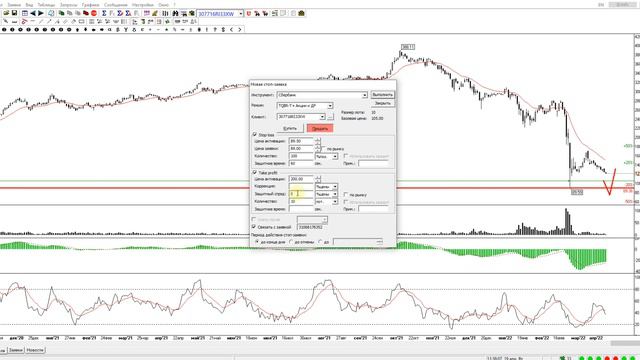The width and height of the screenshot is (640, 360).
Task: Click the red round stop icon
Action: [94, 13]
